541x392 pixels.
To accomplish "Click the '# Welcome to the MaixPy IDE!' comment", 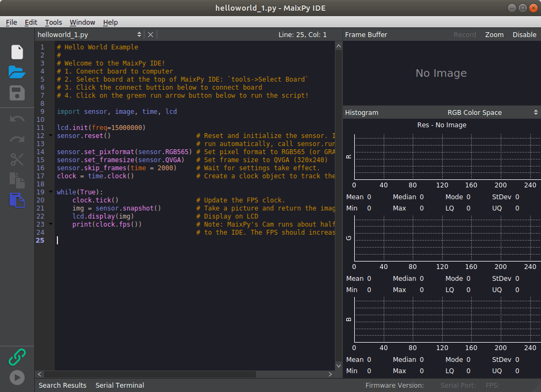I will [111, 63].
